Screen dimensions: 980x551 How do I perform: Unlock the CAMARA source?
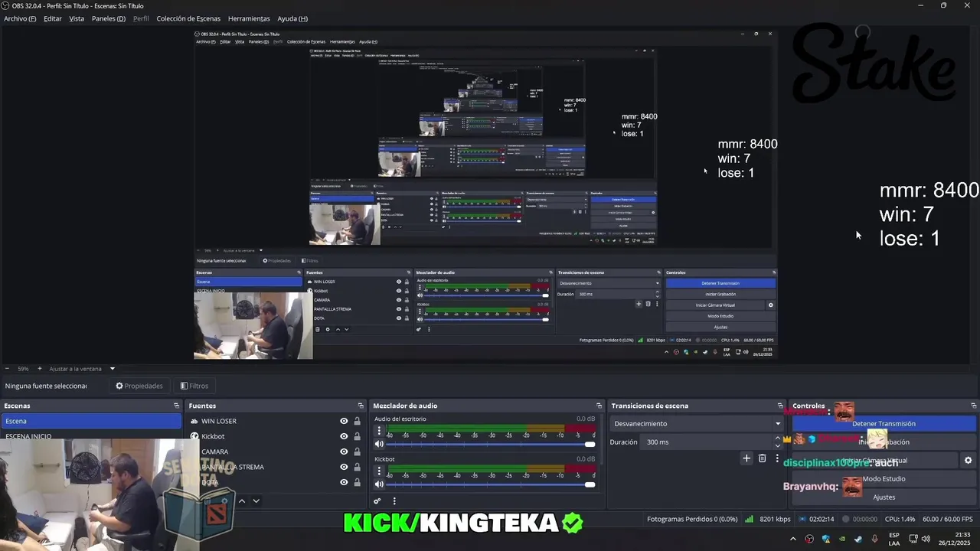click(x=357, y=452)
